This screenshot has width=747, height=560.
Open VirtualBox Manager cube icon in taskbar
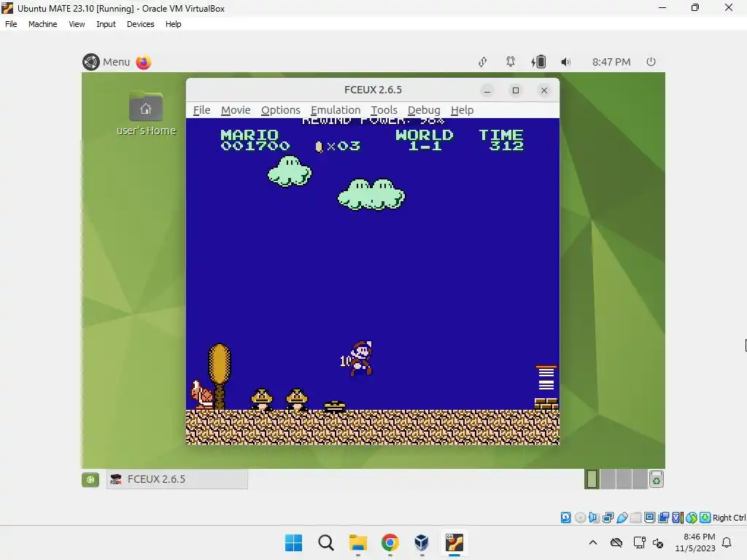click(x=422, y=542)
